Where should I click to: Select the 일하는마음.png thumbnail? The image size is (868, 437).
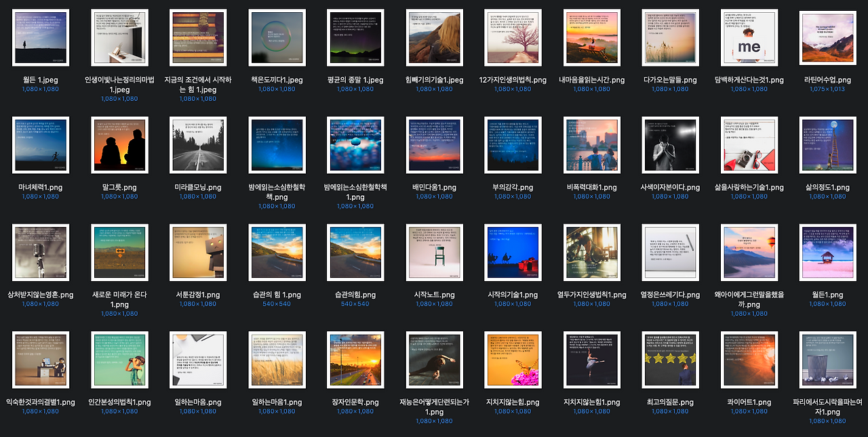click(198, 360)
